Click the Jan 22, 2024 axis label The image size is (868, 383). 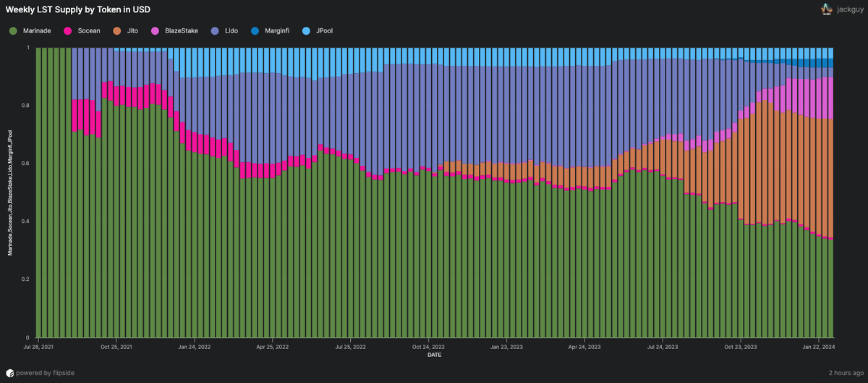[818, 347]
